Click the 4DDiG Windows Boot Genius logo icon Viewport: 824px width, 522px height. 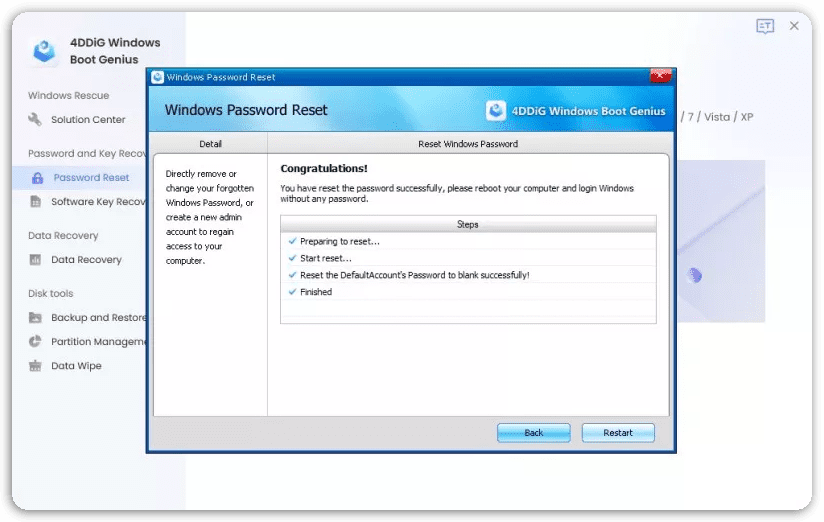pyautogui.click(x=44, y=51)
